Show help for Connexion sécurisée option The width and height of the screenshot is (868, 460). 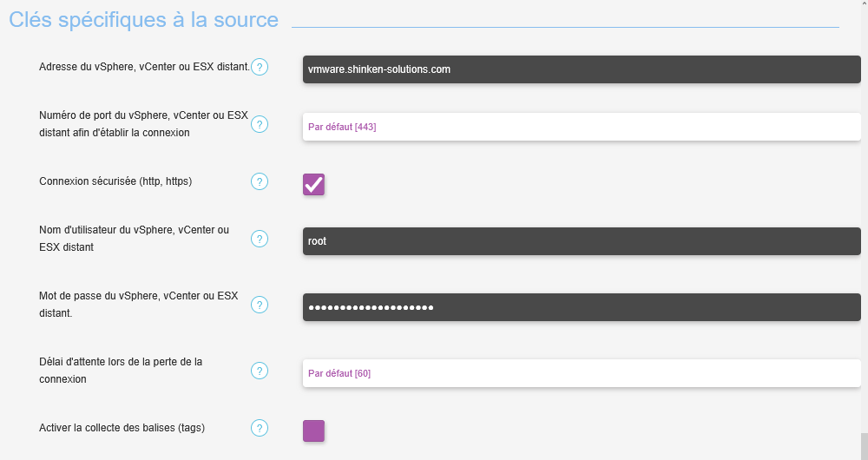(x=260, y=181)
